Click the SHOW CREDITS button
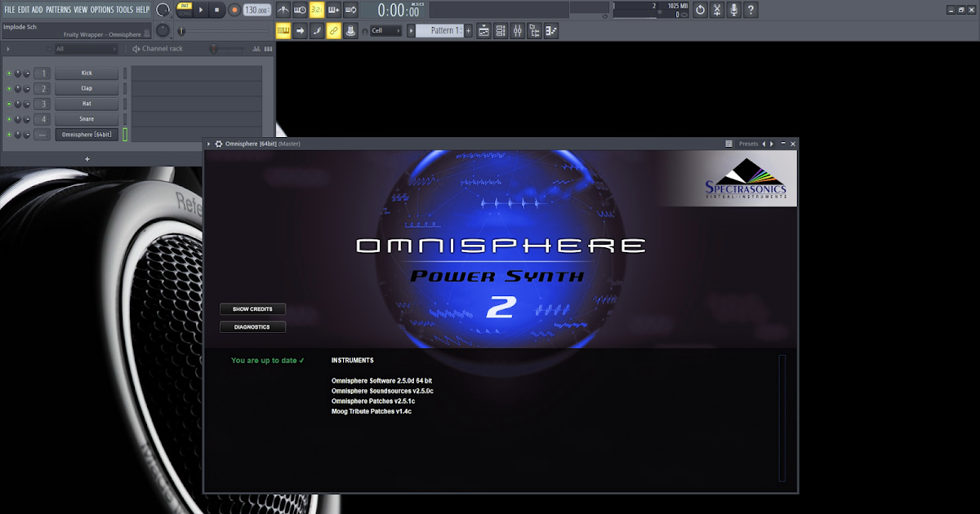The width and height of the screenshot is (980, 514). click(252, 309)
